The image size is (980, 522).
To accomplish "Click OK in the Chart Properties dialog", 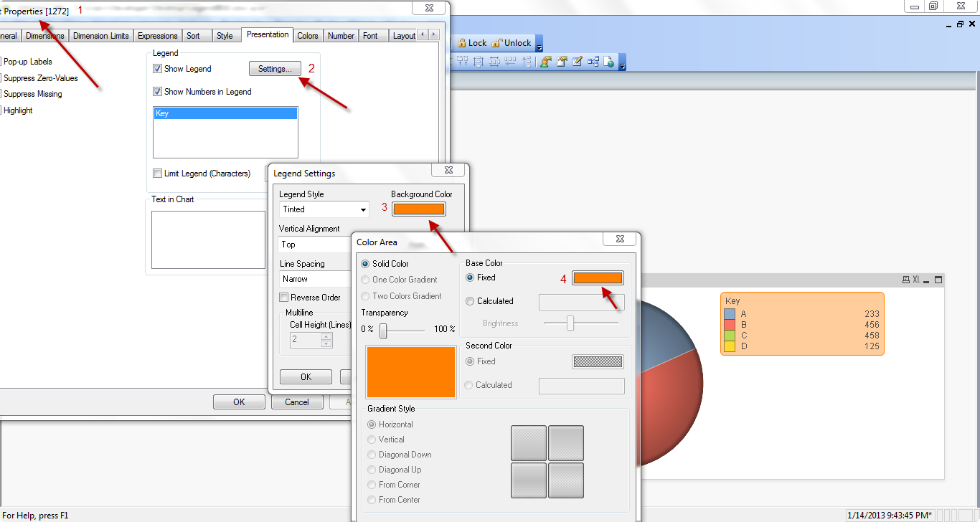I will click(239, 402).
